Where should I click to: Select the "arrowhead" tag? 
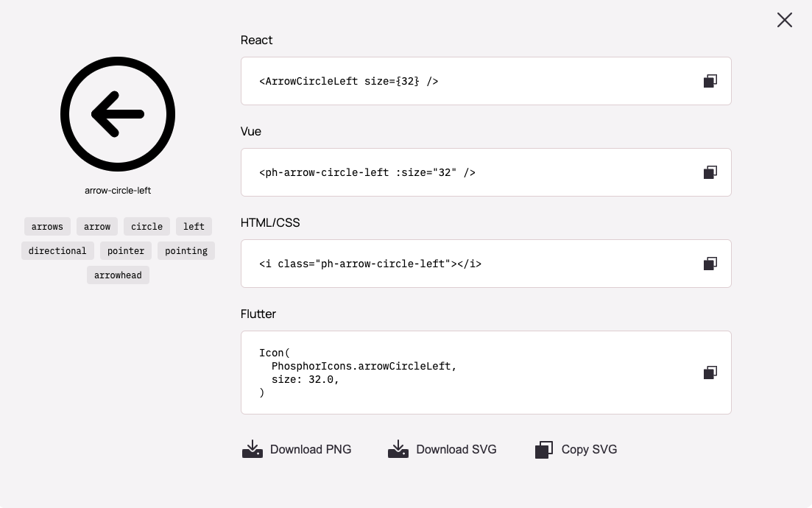[118, 275]
